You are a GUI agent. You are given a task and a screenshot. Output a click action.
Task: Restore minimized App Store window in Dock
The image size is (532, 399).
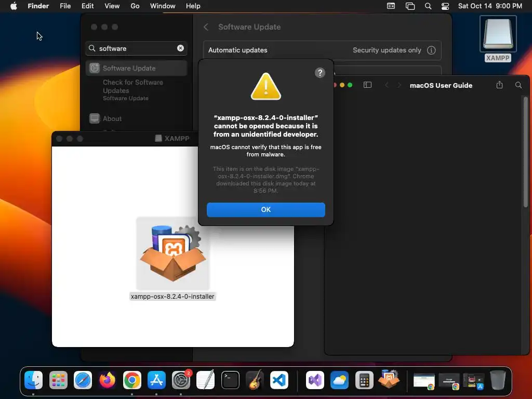(474, 381)
